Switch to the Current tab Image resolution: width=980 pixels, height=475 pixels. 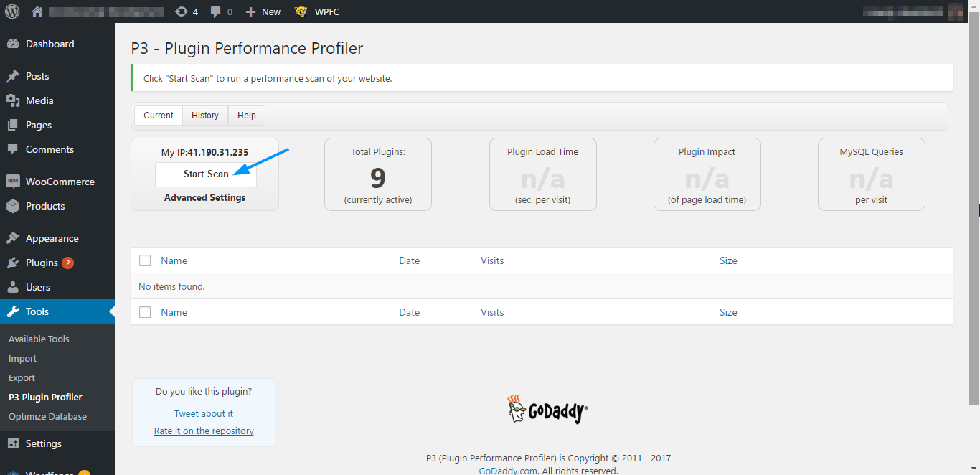point(159,116)
